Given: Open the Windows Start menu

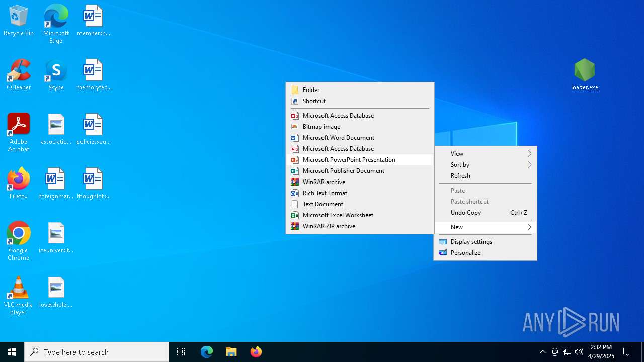Looking at the screenshot, I should click(x=12, y=352).
